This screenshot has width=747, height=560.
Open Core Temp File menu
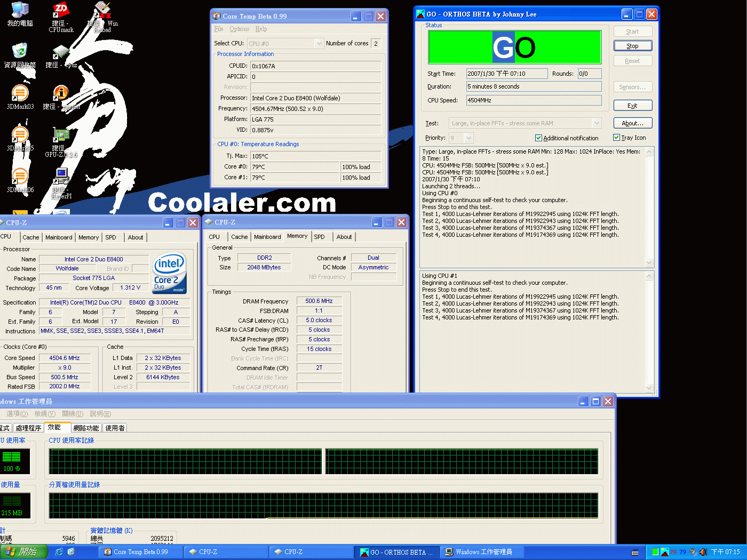coord(219,29)
